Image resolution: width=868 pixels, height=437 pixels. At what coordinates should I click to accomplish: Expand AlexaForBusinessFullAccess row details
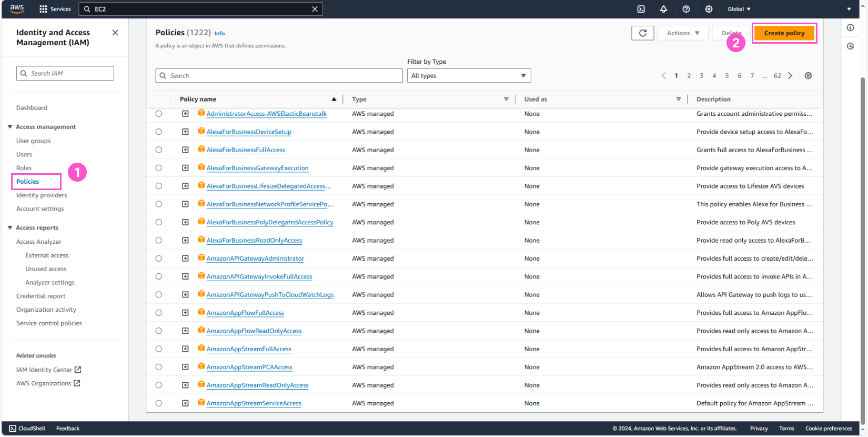(x=185, y=150)
